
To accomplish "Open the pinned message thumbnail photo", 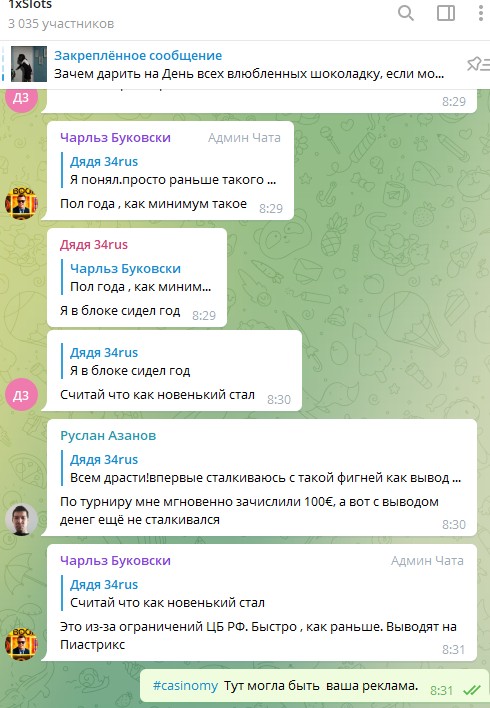I will pos(29,64).
